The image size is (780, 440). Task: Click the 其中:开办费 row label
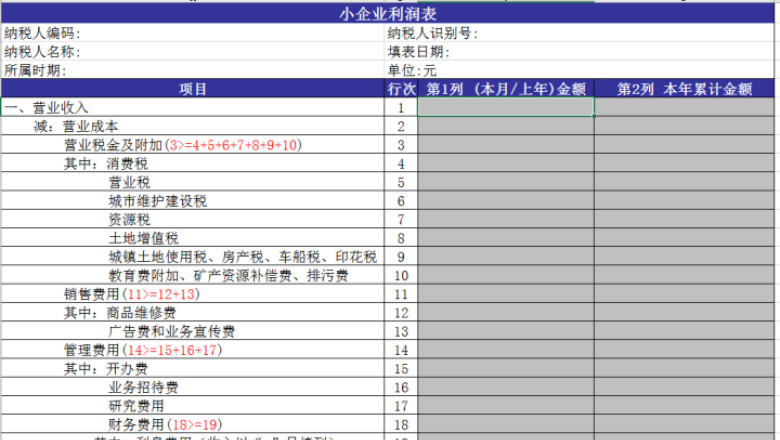pyautogui.click(x=193, y=368)
